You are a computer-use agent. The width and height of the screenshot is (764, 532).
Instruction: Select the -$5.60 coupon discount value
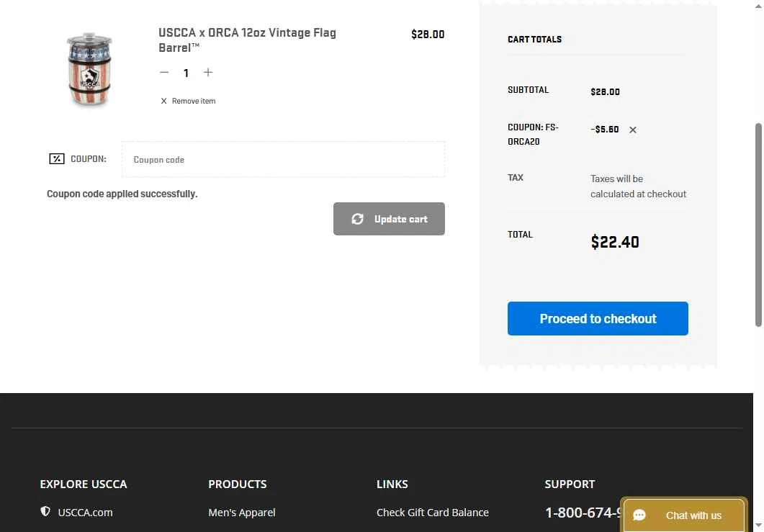(605, 130)
